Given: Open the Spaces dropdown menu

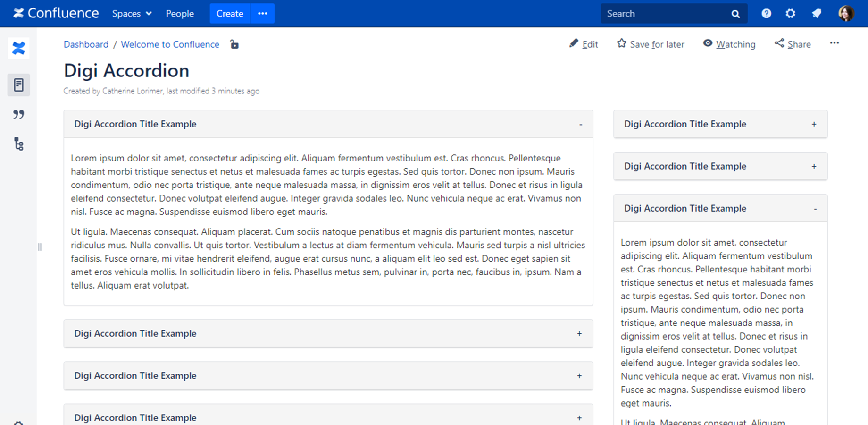Looking at the screenshot, I should click(132, 14).
